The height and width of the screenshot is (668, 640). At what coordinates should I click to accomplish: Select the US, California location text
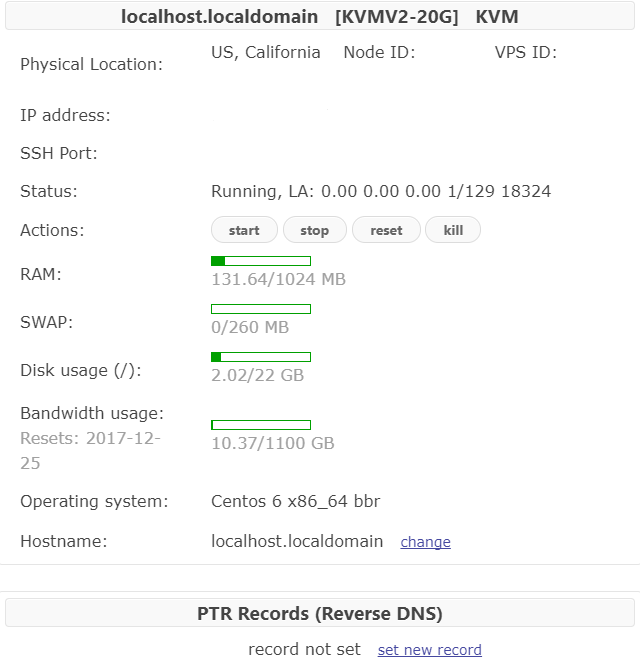point(266,53)
